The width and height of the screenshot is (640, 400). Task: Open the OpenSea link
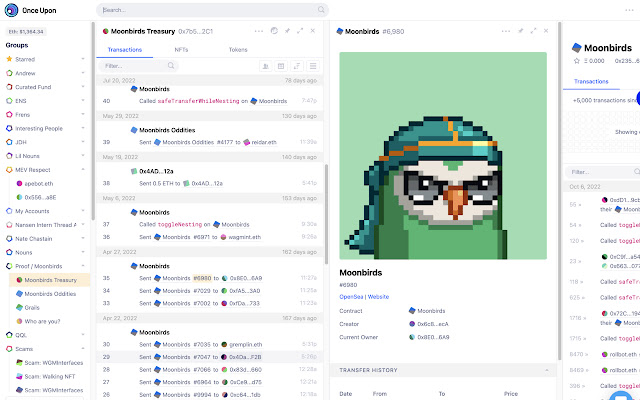coord(351,297)
